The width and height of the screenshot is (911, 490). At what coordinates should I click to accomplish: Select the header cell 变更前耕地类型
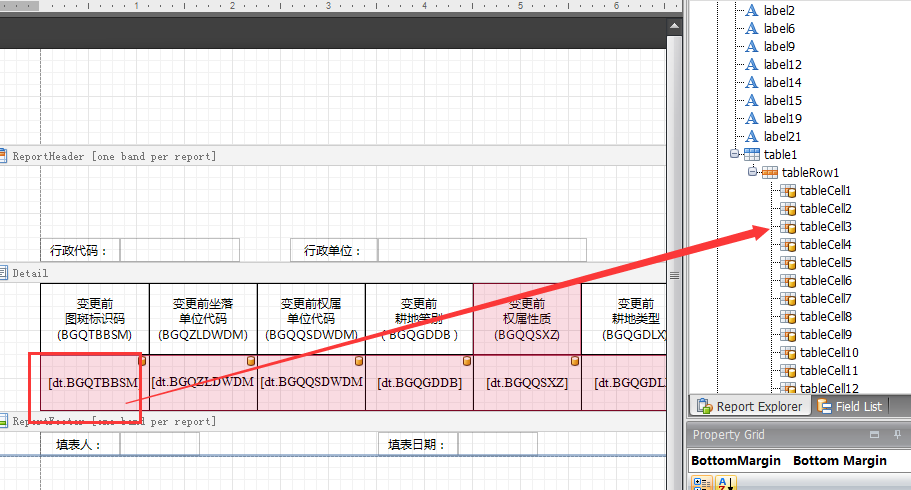coord(625,319)
